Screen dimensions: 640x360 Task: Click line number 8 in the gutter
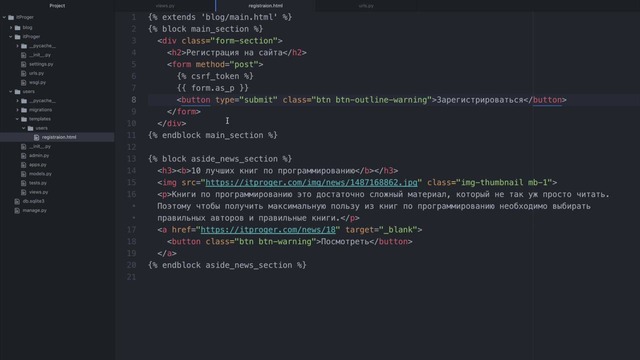[133, 100]
